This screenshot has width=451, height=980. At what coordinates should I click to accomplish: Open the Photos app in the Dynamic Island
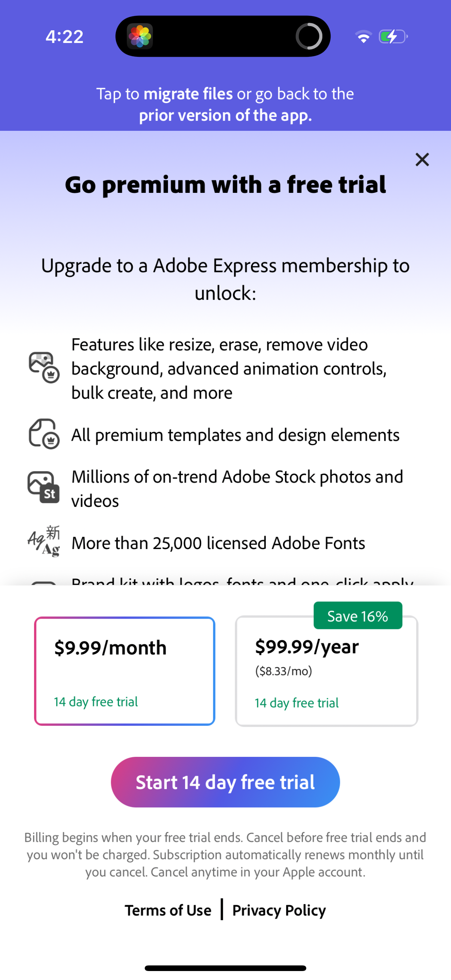[x=141, y=36]
